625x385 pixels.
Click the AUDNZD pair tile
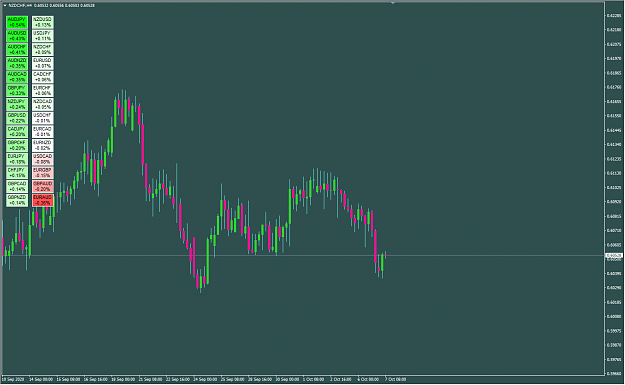[x=17, y=63]
